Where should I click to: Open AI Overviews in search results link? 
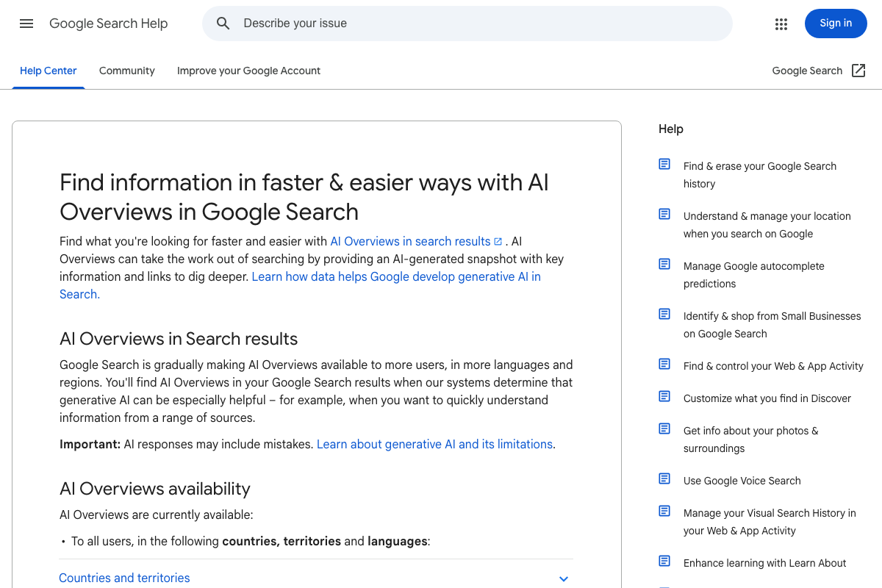[410, 241]
